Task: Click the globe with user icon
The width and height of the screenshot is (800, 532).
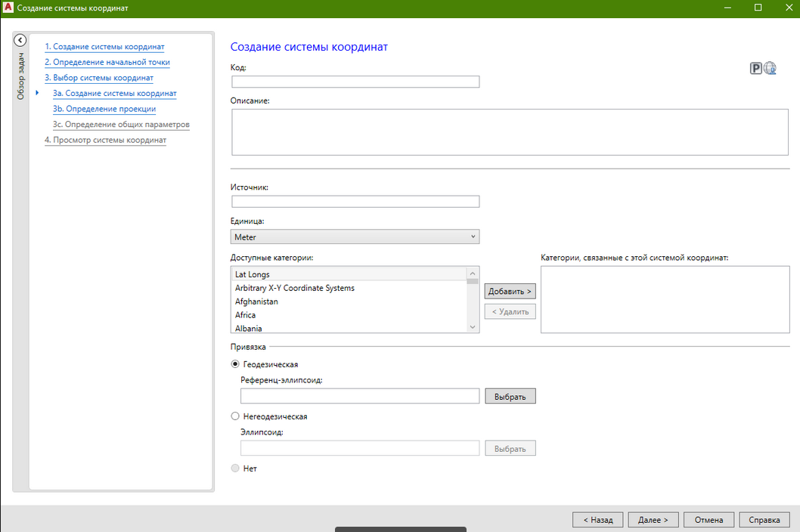Action: point(771,68)
